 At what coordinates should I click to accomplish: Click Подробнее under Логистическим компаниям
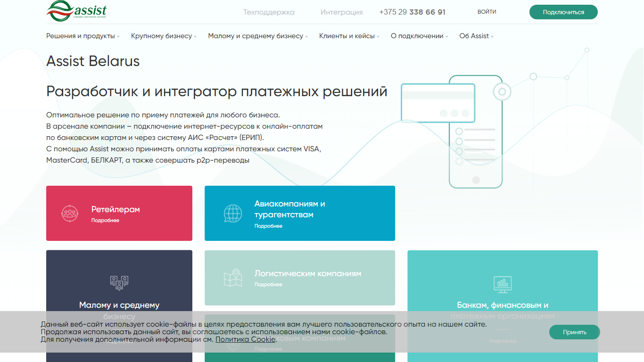click(x=268, y=285)
